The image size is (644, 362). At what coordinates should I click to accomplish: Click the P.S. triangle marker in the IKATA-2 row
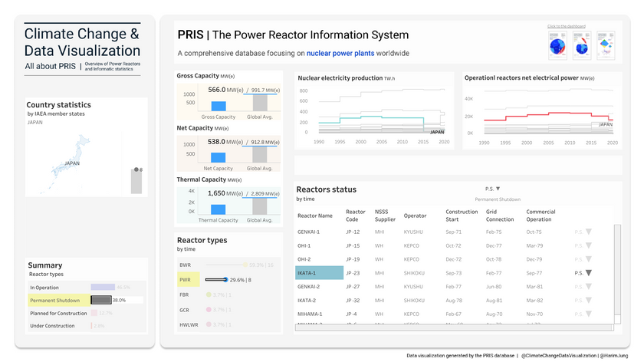tap(589, 301)
